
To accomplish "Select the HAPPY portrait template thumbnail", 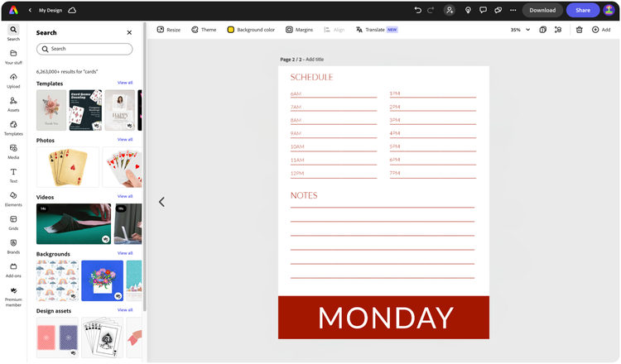I will point(120,110).
